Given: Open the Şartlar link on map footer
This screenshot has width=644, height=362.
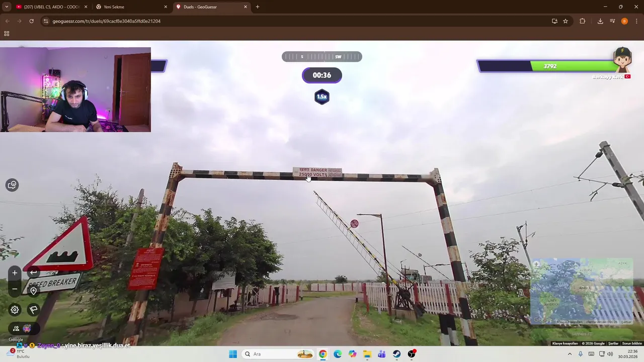Looking at the screenshot, I should [x=613, y=343].
